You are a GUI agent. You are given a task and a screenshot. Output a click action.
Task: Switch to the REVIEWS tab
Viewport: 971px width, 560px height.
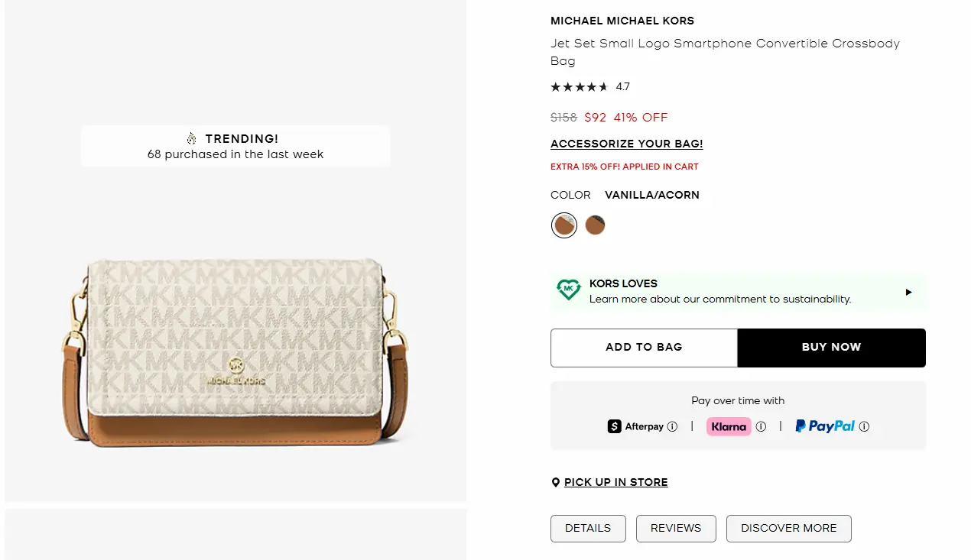point(676,528)
